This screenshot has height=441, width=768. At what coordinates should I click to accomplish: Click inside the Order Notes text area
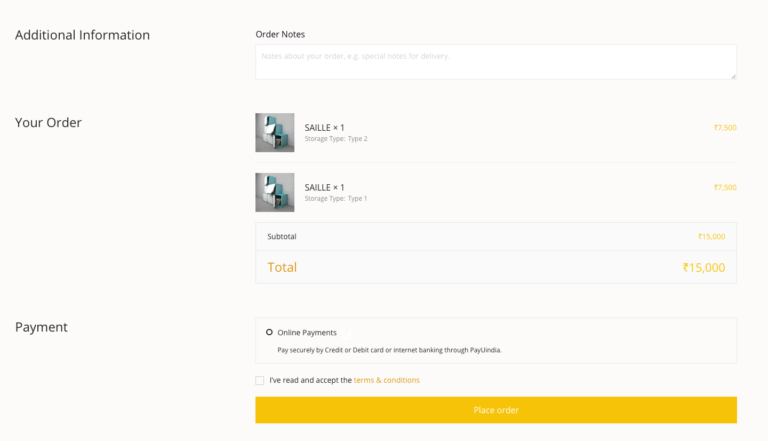click(496, 62)
